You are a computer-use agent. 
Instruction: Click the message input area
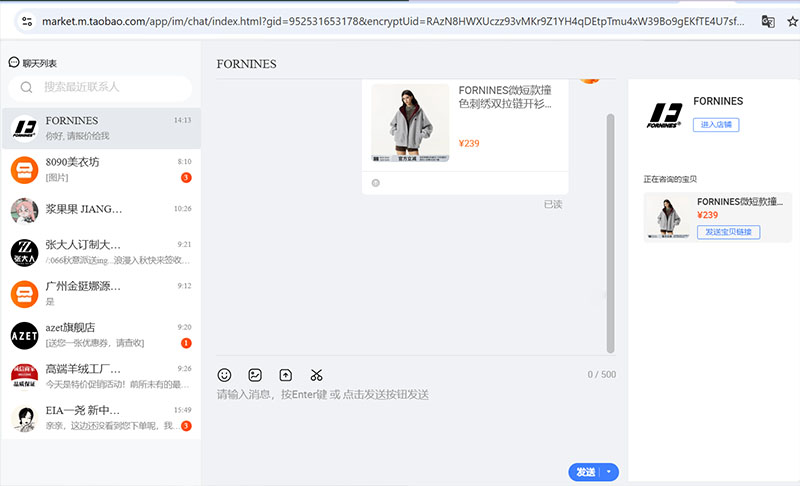tap(416, 423)
